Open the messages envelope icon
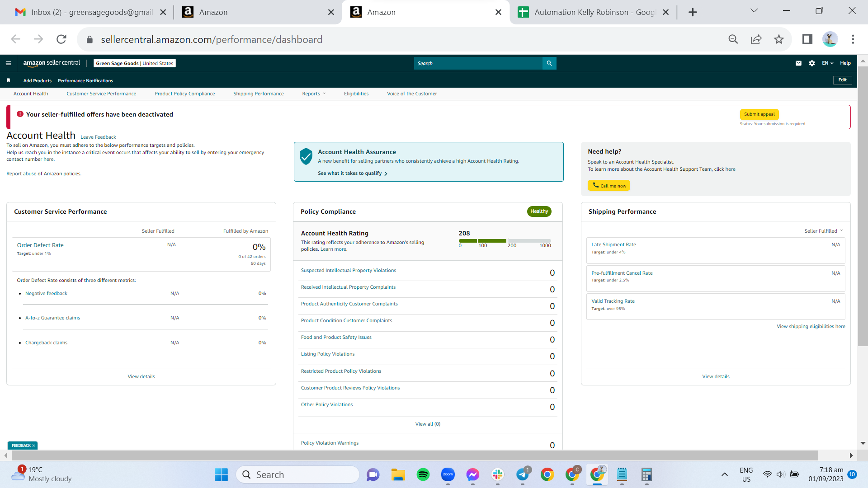868x488 pixels. [798, 63]
